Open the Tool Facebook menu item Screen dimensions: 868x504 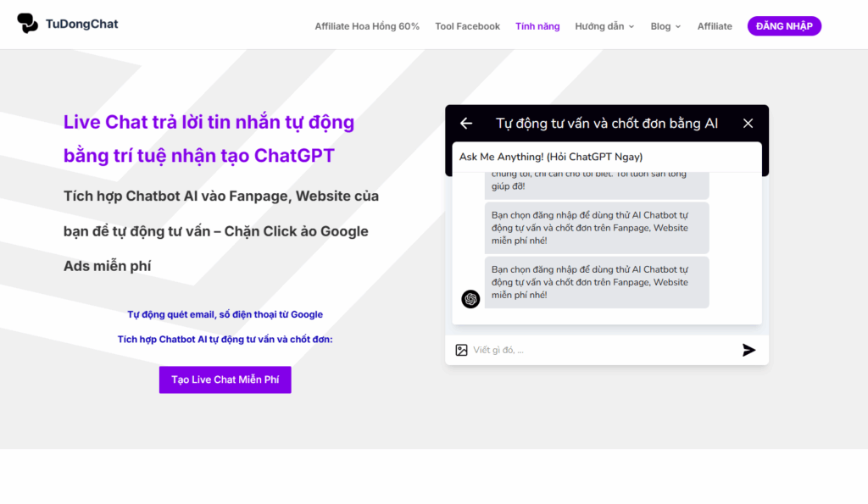[467, 26]
